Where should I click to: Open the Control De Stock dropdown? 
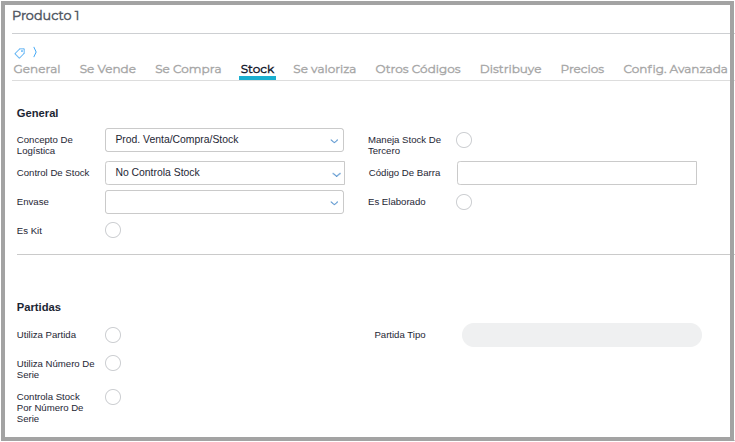pyautogui.click(x=225, y=173)
